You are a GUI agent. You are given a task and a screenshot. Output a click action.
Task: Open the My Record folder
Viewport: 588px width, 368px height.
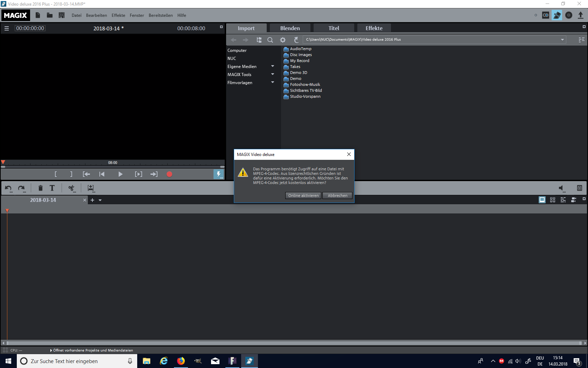[300, 61]
